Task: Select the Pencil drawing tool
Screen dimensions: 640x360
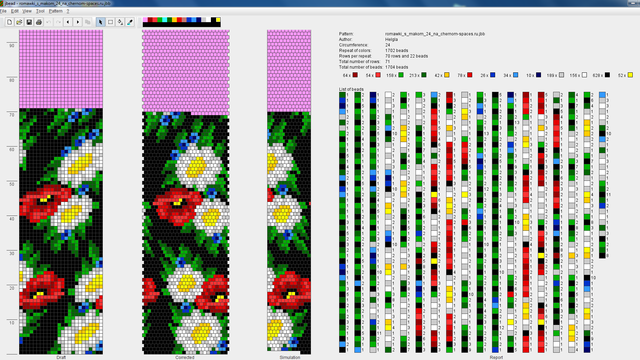Action: (x=100, y=22)
